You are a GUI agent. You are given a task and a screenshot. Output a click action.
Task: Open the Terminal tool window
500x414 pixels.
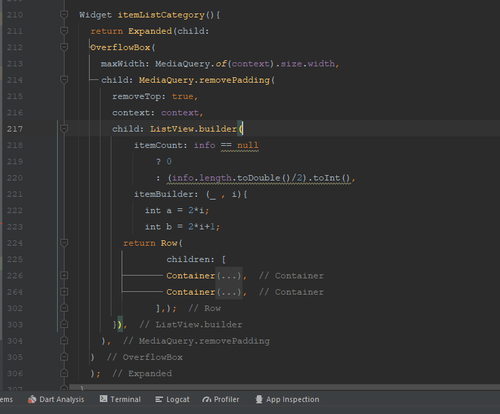(120, 399)
